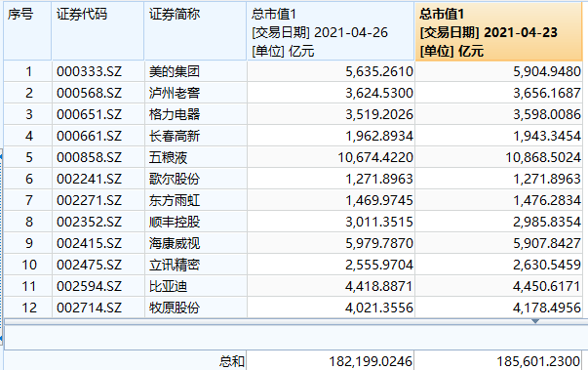Select the 立讯精密 cell
This screenshot has height=370, width=588.
[195, 265]
